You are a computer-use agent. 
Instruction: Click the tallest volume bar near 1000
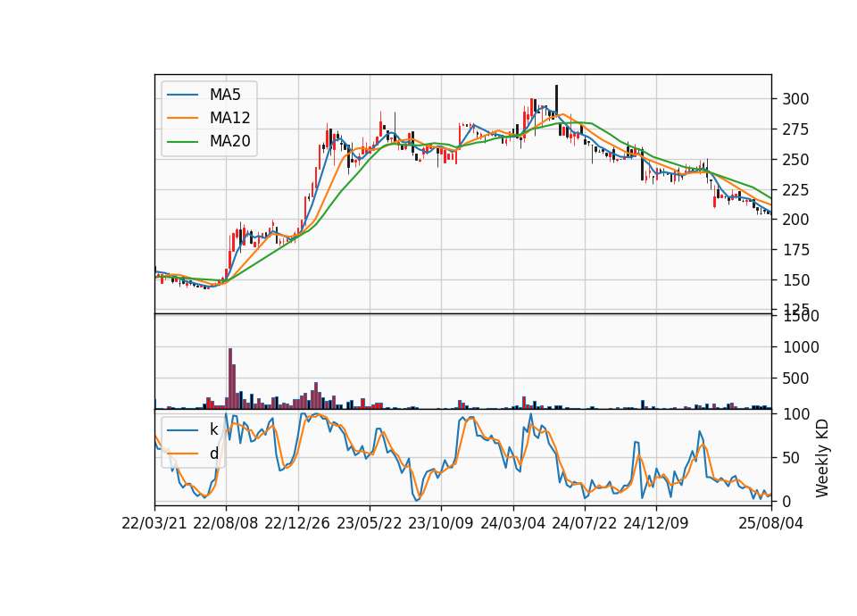[x=230, y=379]
